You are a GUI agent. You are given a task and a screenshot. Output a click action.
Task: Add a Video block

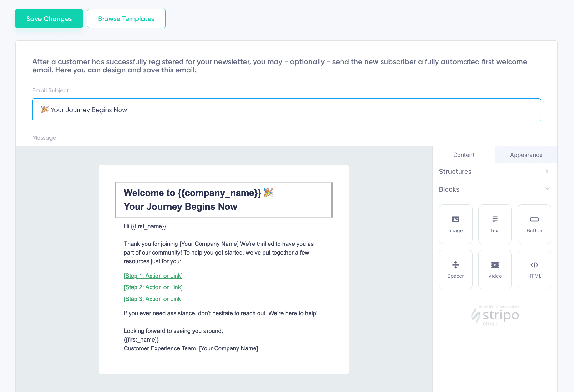click(x=495, y=269)
